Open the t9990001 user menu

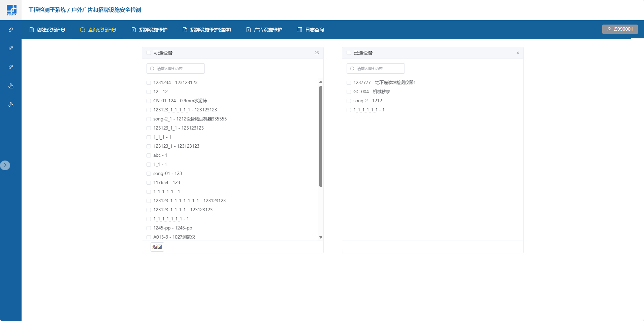pyautogui.click(x=620, y=29)
